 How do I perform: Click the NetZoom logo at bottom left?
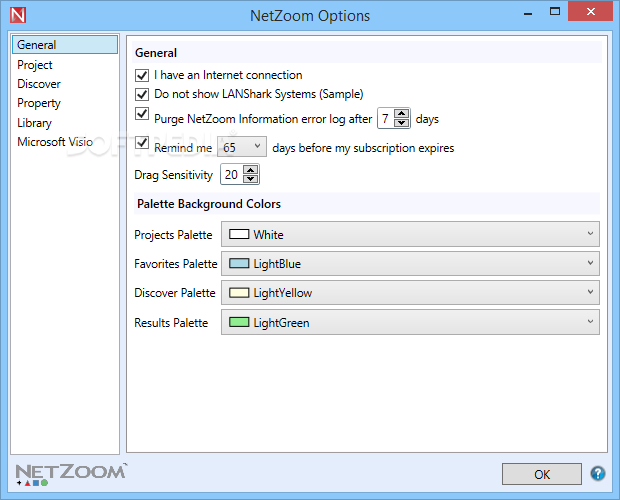pos(71,474)
